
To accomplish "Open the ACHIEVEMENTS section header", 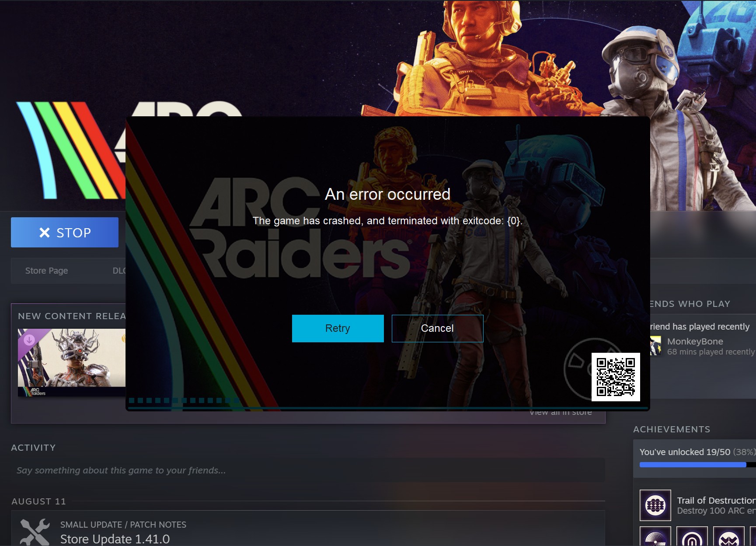I will tap(672, 429).
